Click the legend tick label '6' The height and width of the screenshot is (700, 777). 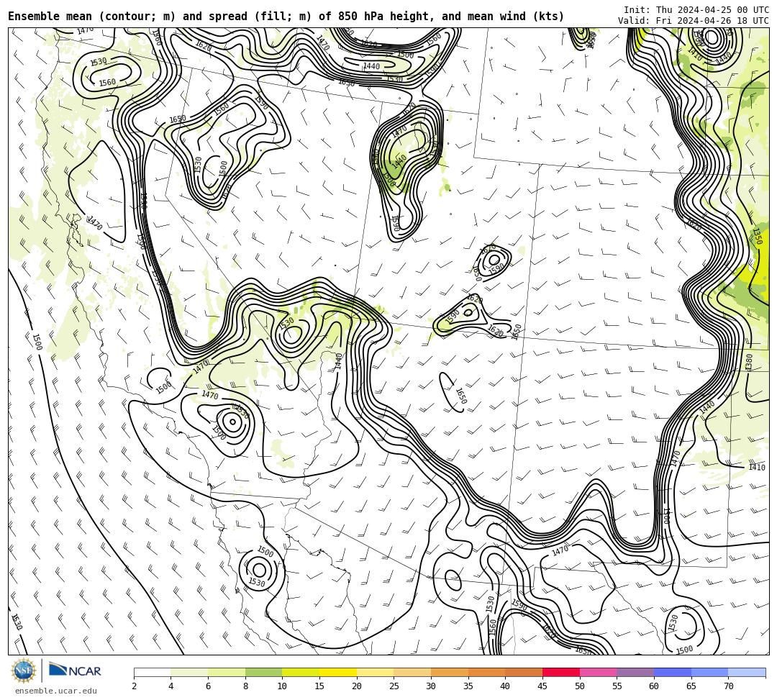point(208,686)
